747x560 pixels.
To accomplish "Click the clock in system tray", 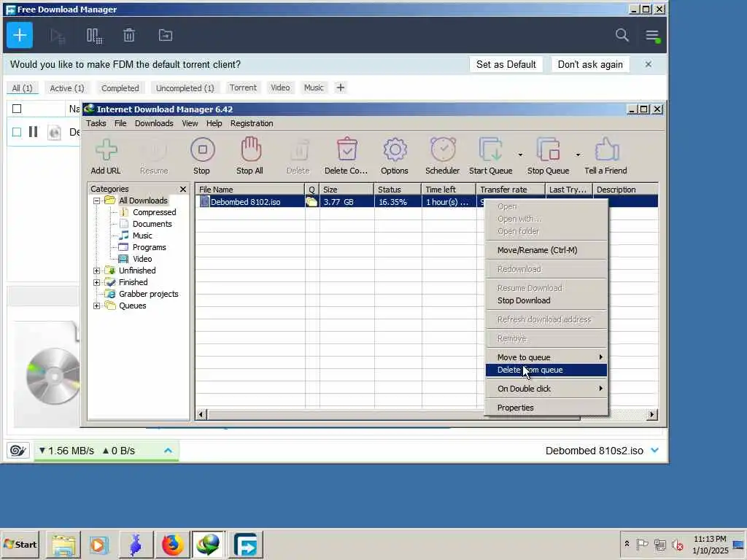I will (x=711, y=544).
